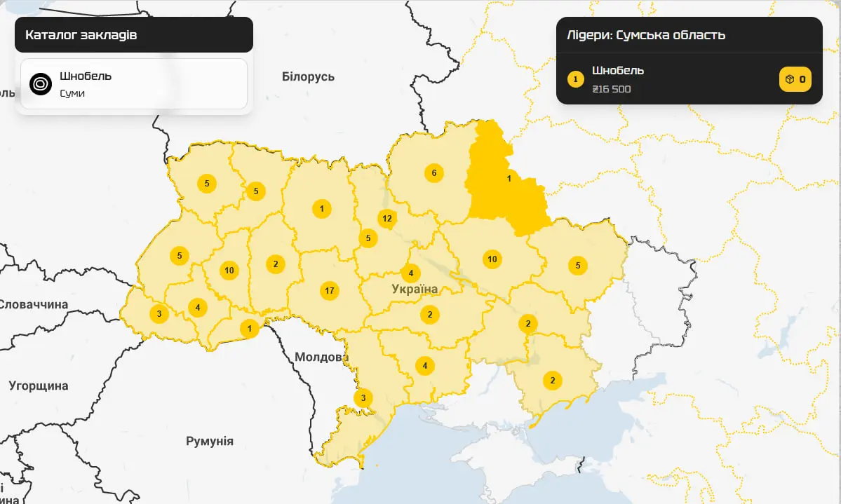
Task: Click marker "12" near Kyiv
Action: pyautogui.click(x=386, y=218)
